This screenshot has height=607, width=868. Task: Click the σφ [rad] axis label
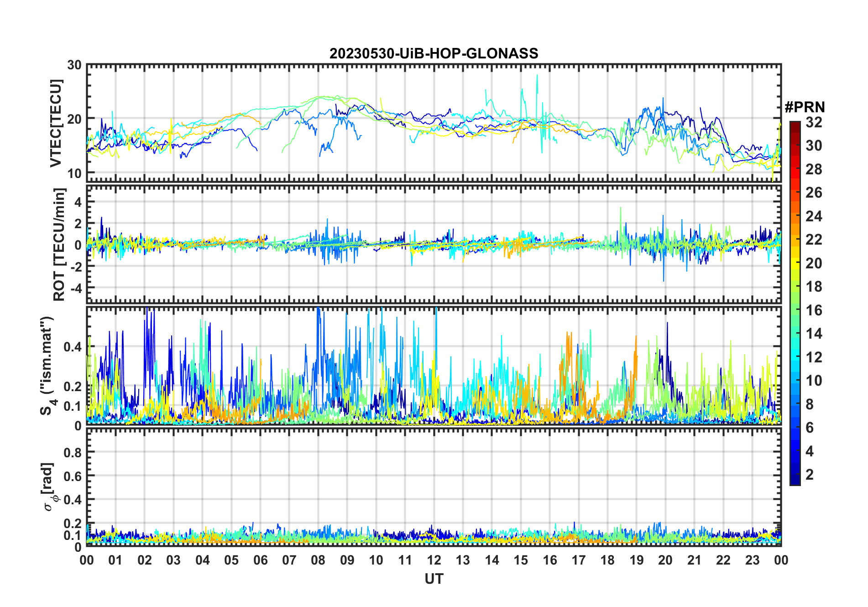[x=49, y=487]
